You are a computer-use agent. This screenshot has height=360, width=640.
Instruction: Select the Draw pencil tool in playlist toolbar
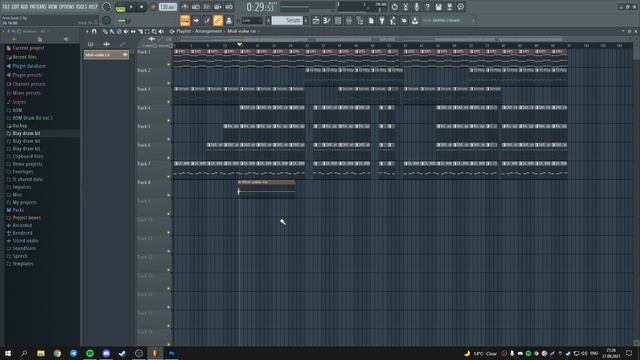[105, 31]
